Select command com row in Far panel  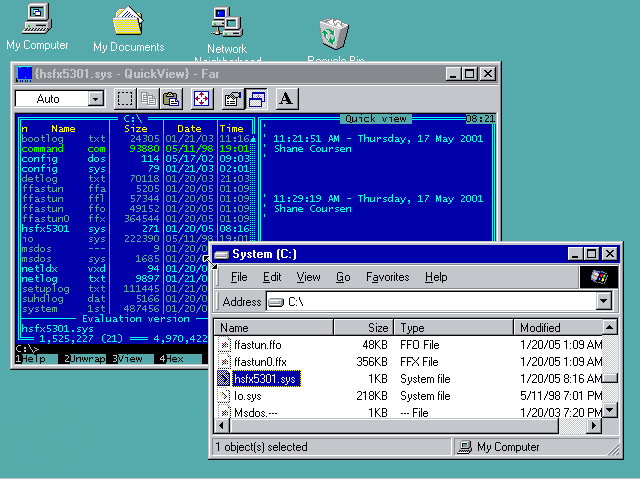[x=135, y=149]
